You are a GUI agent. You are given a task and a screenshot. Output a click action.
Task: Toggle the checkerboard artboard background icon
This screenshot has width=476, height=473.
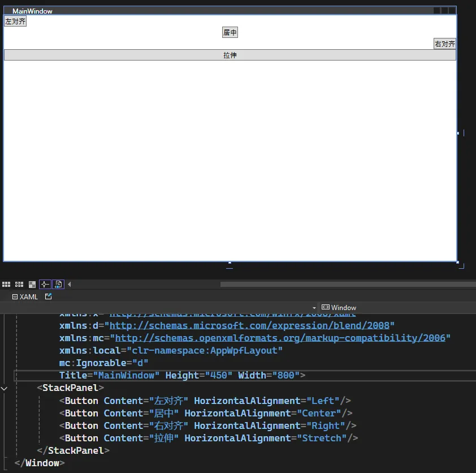32,284
